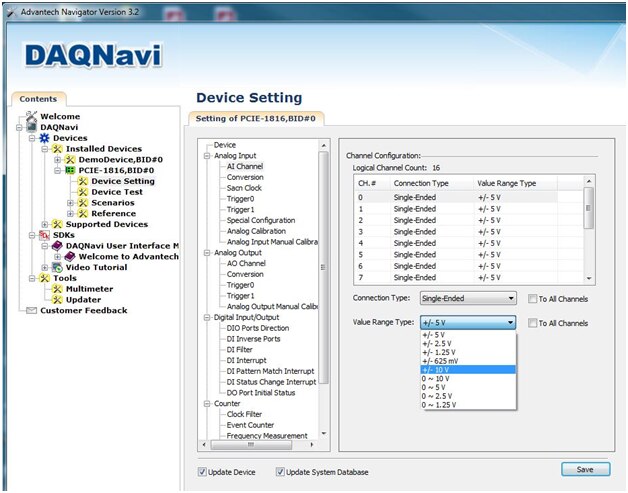This screenshot has height=493, width=628.
Task: Click the blue gear Devices icon
Action: pos(44,138)
